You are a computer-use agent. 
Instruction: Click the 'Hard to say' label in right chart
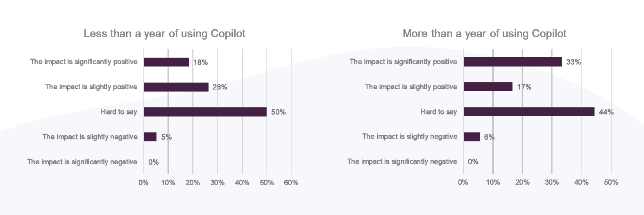click(439, 112)
